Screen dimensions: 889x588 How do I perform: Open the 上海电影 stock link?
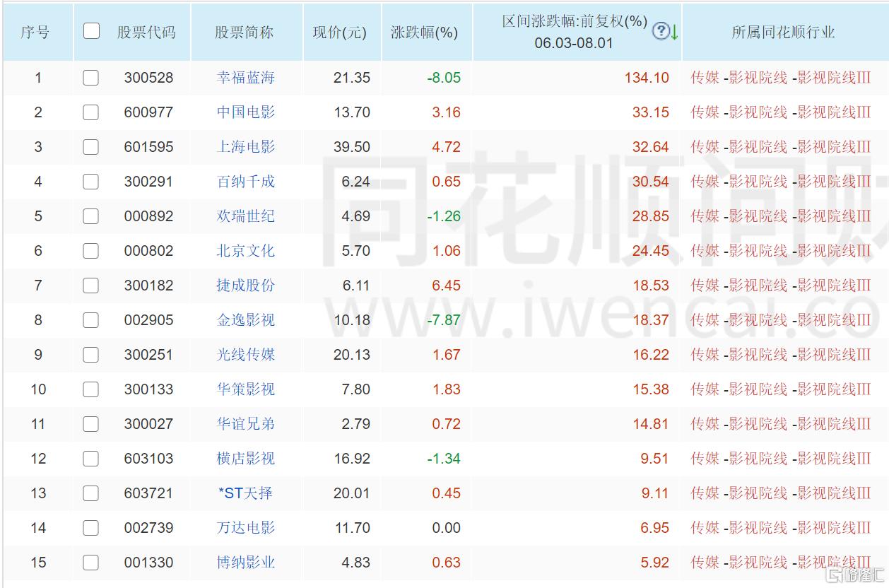click(245, 147)
